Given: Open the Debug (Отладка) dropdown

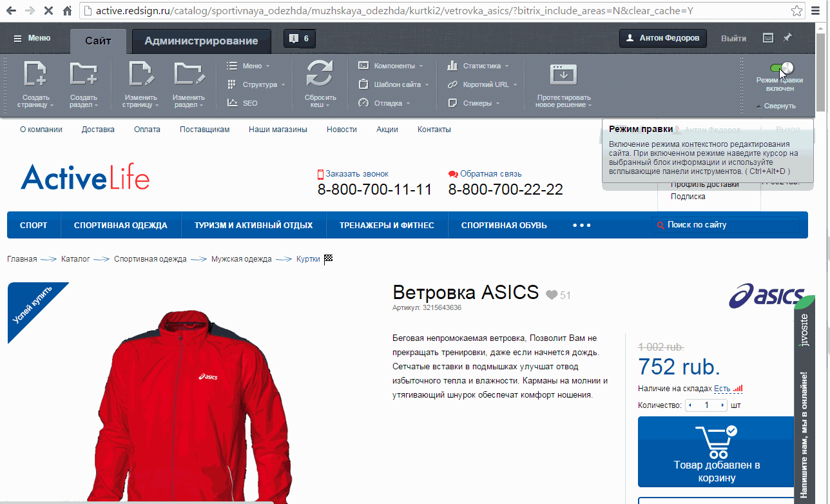Looking at the screenshot, I should 384,103.
